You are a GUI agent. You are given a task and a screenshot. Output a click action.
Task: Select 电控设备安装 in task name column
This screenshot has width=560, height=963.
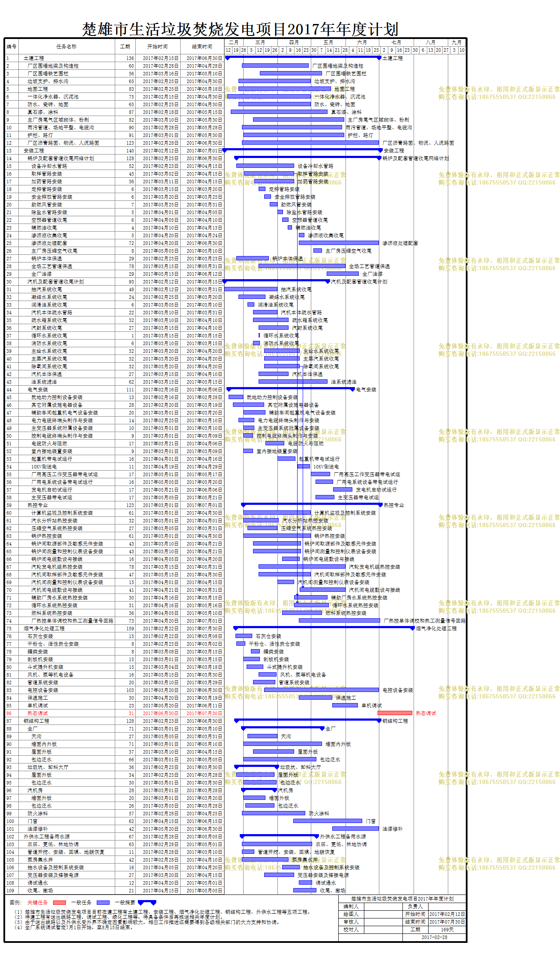tap(43, 690)
